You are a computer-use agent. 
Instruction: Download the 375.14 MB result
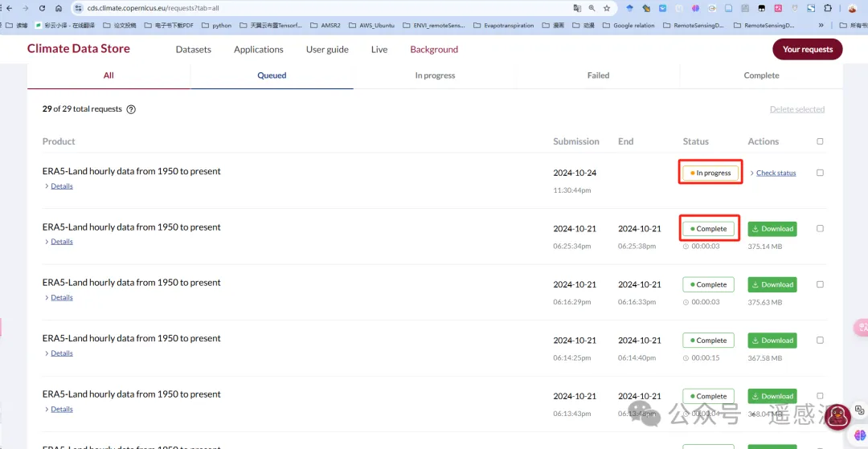pos(772,229)
